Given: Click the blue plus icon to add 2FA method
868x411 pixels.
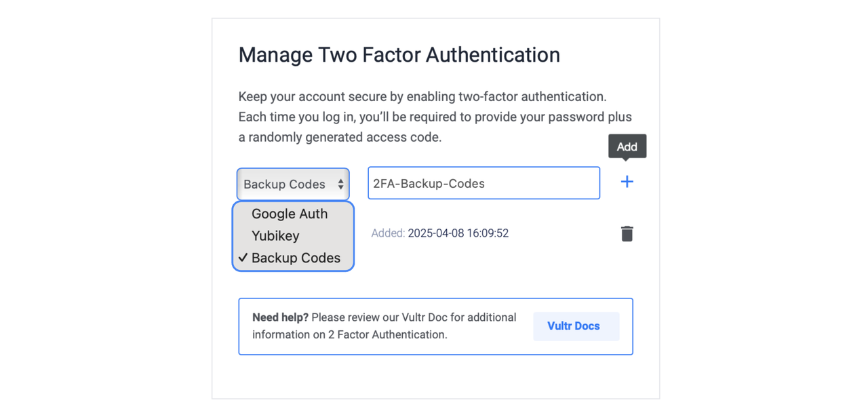Looking at the screenshot, I should [627, 181].
